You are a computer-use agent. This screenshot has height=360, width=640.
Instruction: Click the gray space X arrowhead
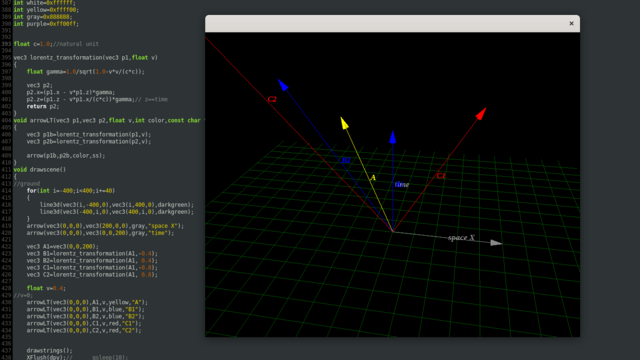click(496, 243)
